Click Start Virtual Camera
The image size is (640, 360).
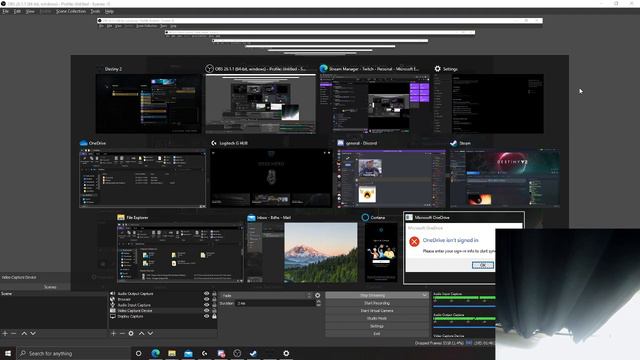[x=377, y=311]
